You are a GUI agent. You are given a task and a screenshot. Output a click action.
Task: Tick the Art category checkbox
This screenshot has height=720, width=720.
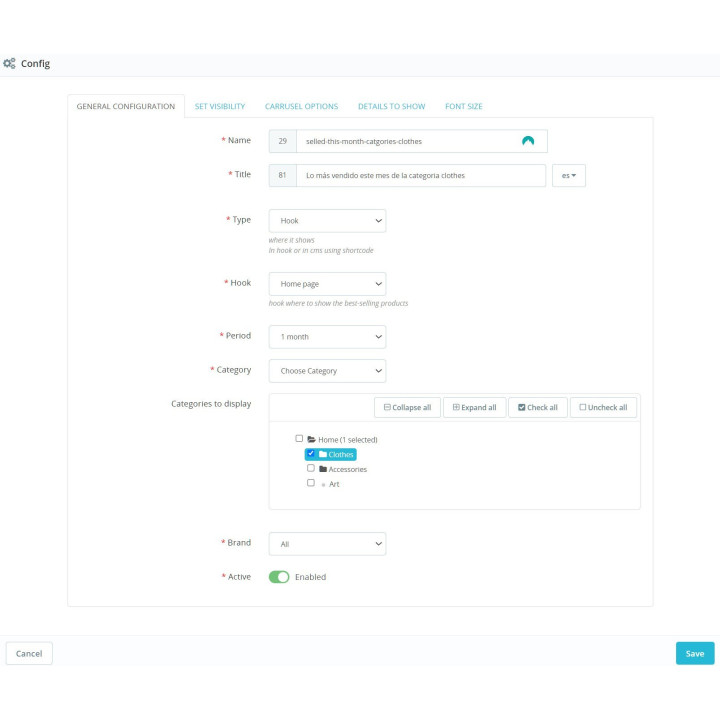(x=311, y=483)
